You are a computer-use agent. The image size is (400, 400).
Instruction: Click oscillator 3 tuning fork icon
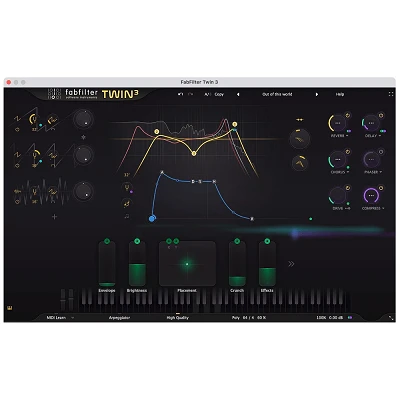(35, 191)
